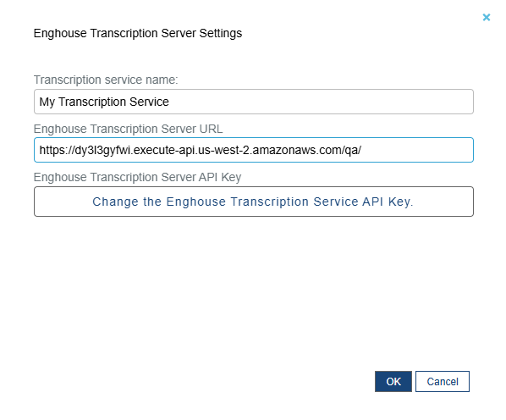Cancel the transcription server settings dialog
Screen dimensions: 506x420
(x=443, y=382)
